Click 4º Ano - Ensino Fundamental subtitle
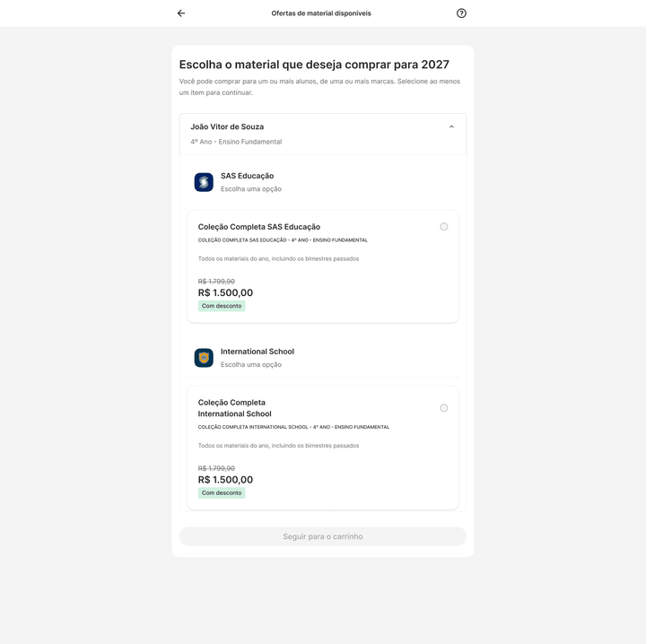Screen dimensions: 646x644 (236, 142)
